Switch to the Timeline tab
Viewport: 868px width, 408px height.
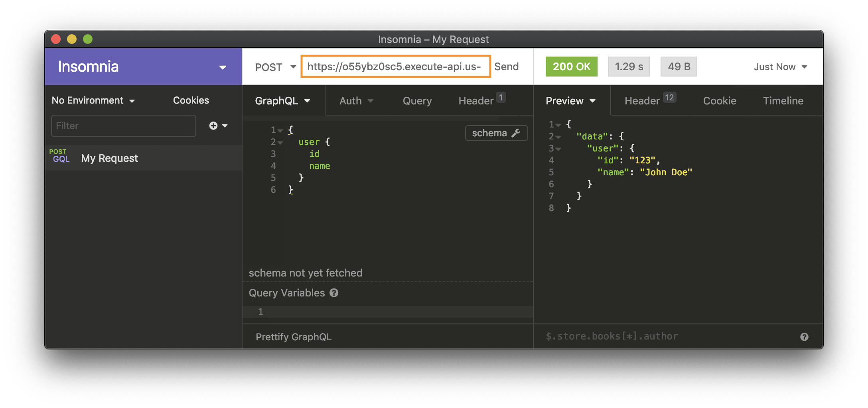(x=783, y=101)
